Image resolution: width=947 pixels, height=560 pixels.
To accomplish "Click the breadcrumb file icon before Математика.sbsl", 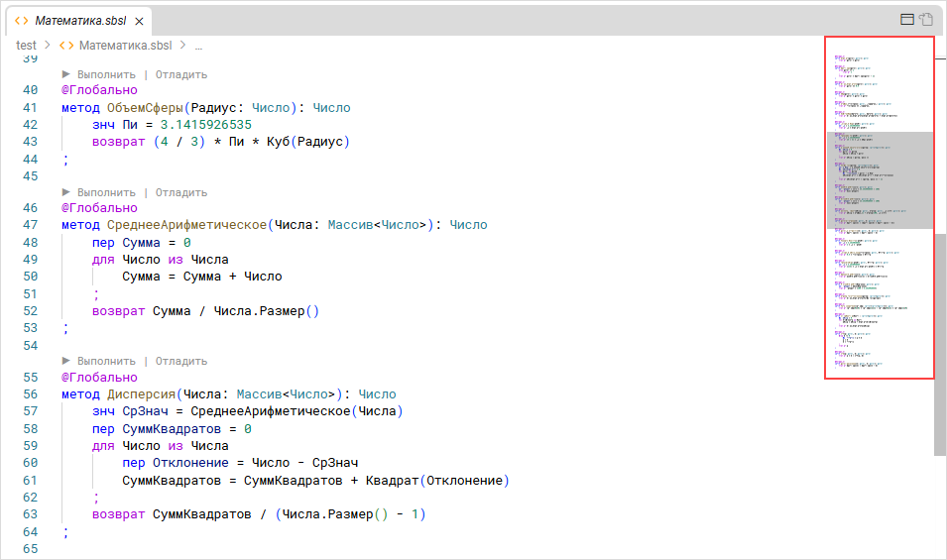I will 66,45.
